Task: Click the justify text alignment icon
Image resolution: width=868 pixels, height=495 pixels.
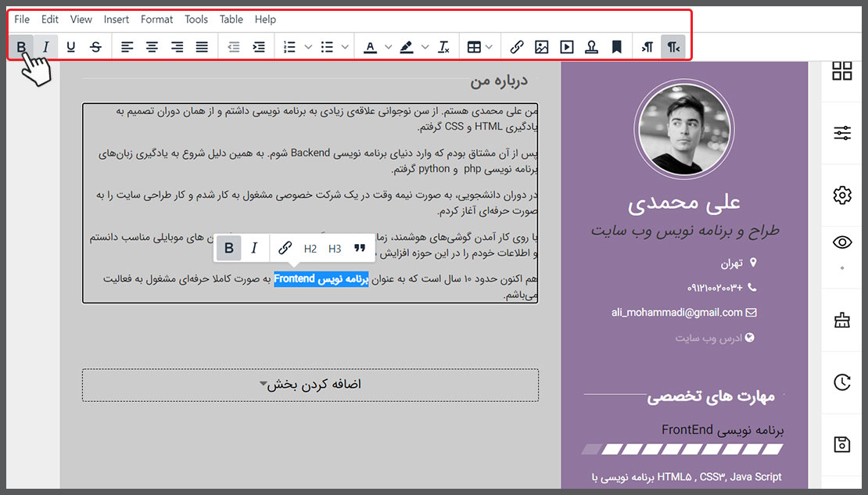Action: click(x=202, y=47)
